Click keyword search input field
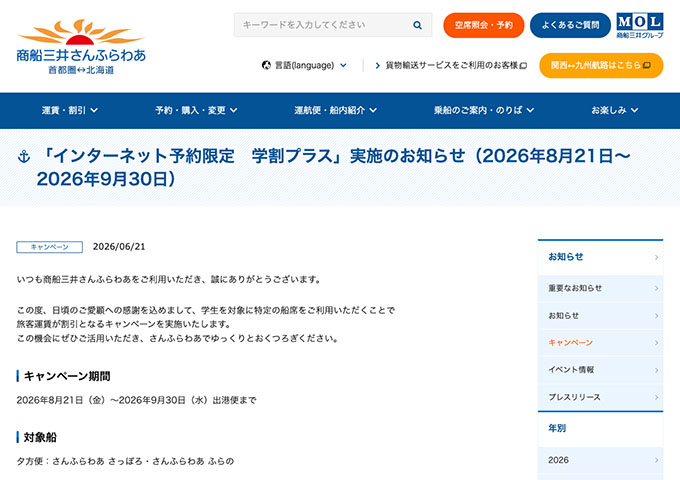The width and height of the screenshot is (680, 480). point(333,25)
